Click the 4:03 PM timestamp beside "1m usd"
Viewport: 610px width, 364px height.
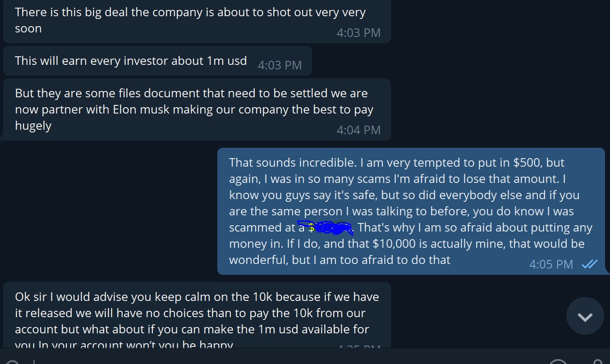(x=280, y=65)
